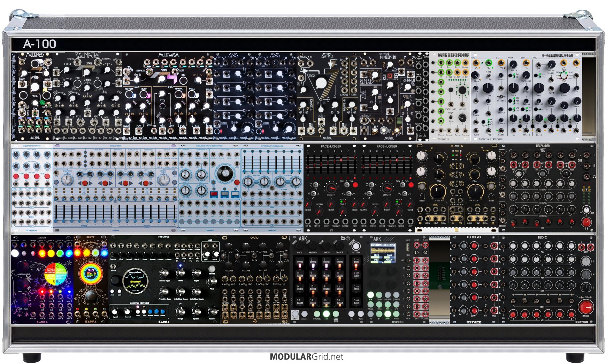Tap the STEP button on ARK

tap(327, 314)
